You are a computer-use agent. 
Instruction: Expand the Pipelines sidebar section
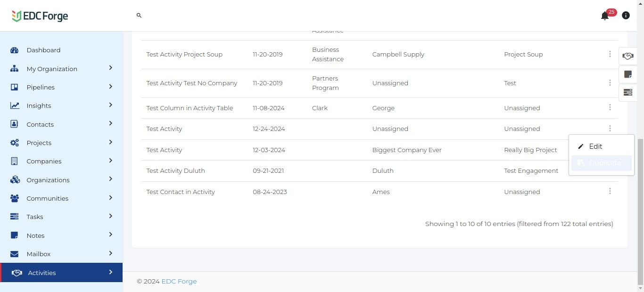110,87
